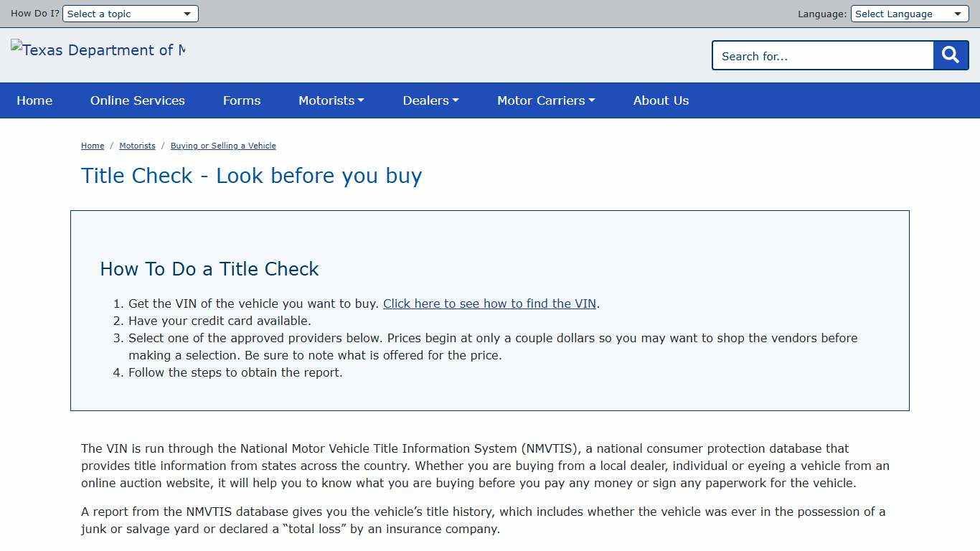980x551 pixels.
Task: Open the Motorists navigation dropdown
Action: (331, 100)
